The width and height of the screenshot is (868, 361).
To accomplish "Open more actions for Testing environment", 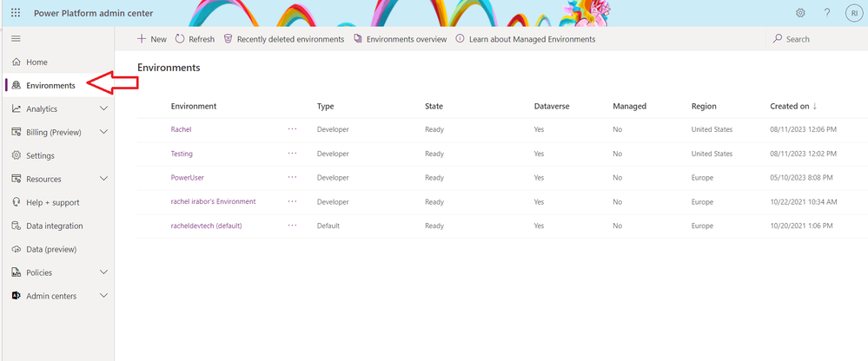I will pyautogui.click(x=292, y=153).
